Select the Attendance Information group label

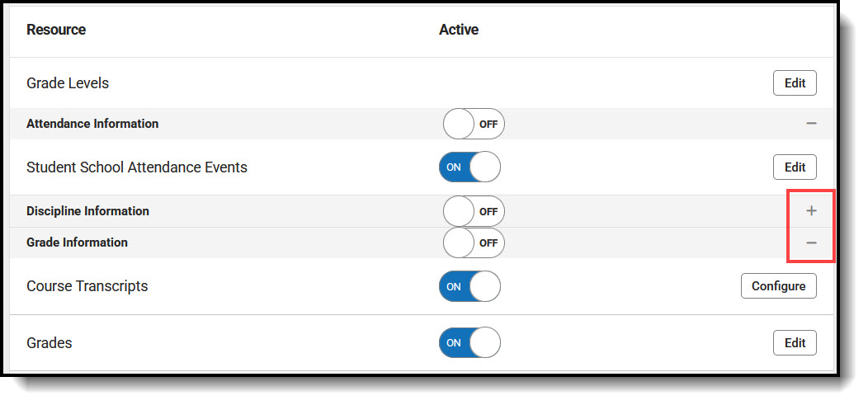92,124
